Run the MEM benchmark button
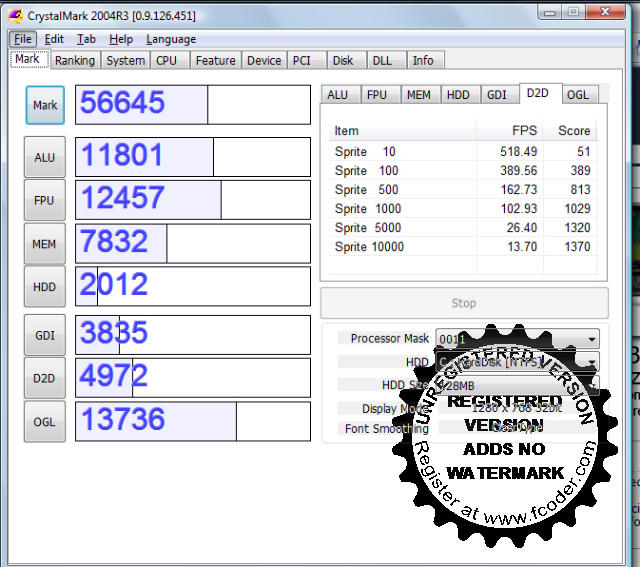The width and height of the screenshot is (640, 567). 44,244
